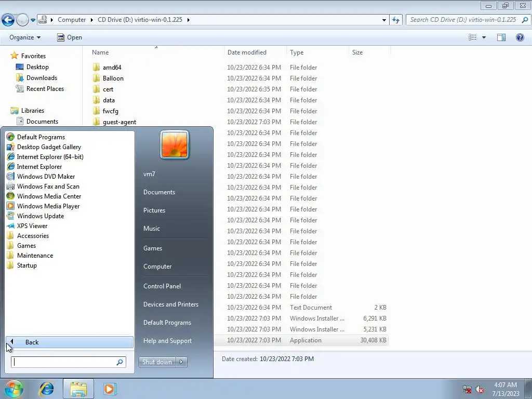The width and height of the screenshot is (532, 399).
Task: Open Default Programs in the All Programs list
Action: pyautogui.click(x=41, y=137)
